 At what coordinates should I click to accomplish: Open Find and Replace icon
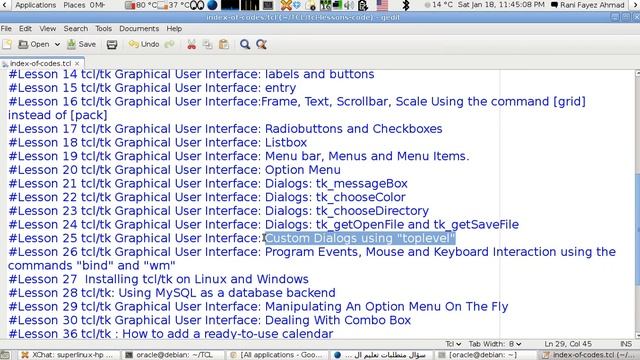[x=262, y=44]
